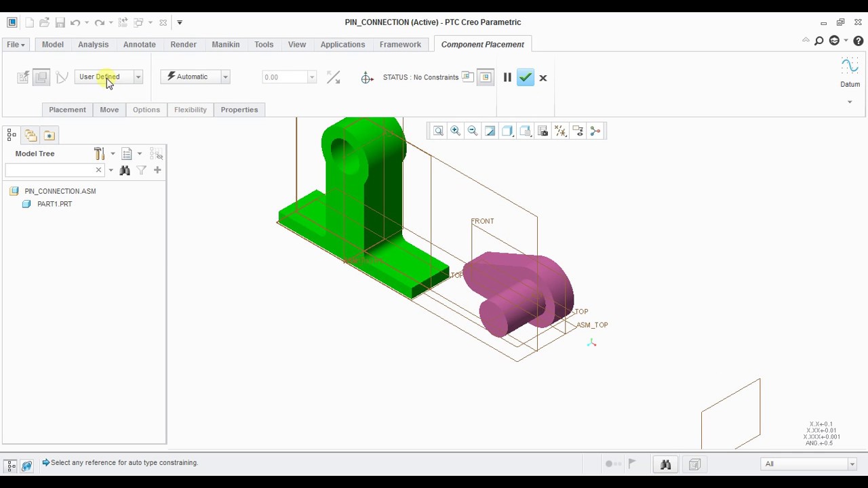This screenshot has height=488, width=868.
Task: Click the Model Tree filter funnel icon
Action: (141, 170)
